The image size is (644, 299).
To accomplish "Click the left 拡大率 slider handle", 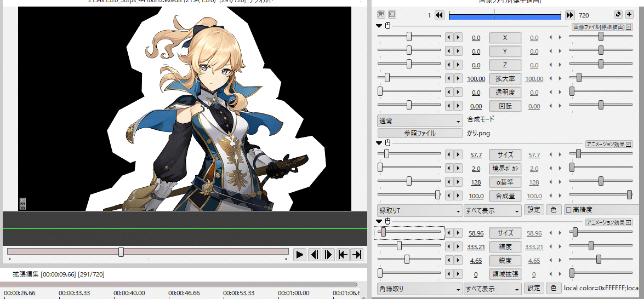I will pos(387,78).
